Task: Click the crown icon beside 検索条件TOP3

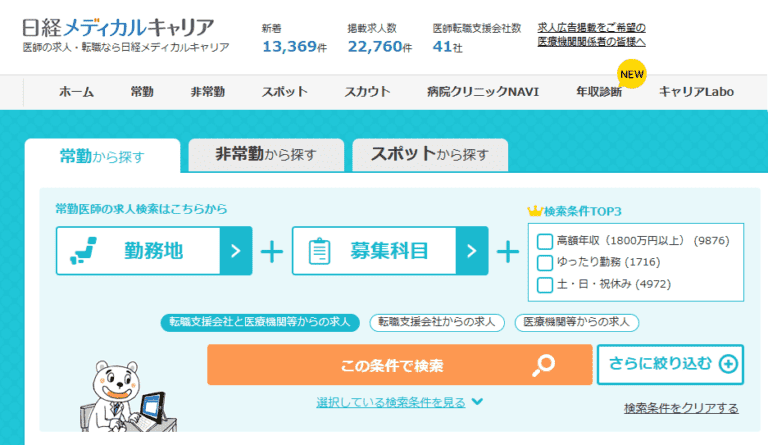Action: (x=534, y=211)
